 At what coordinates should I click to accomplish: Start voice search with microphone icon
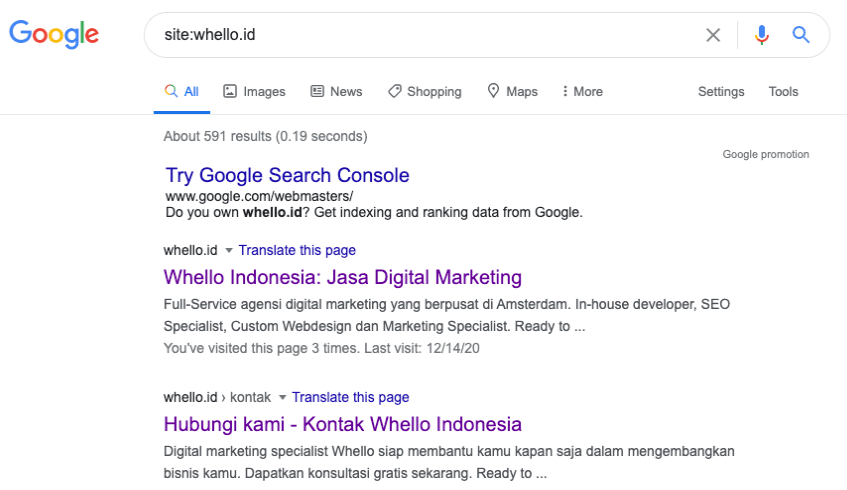[762, 35]
